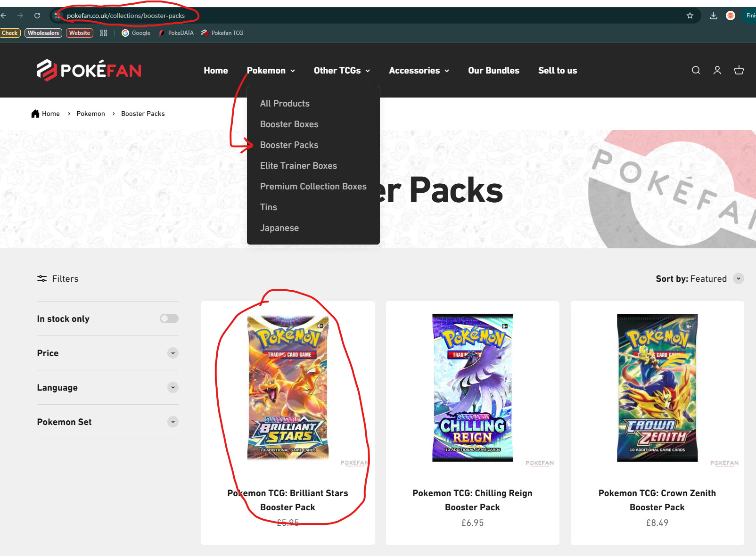Click the browser forward arrow

[x=20, y=16]
